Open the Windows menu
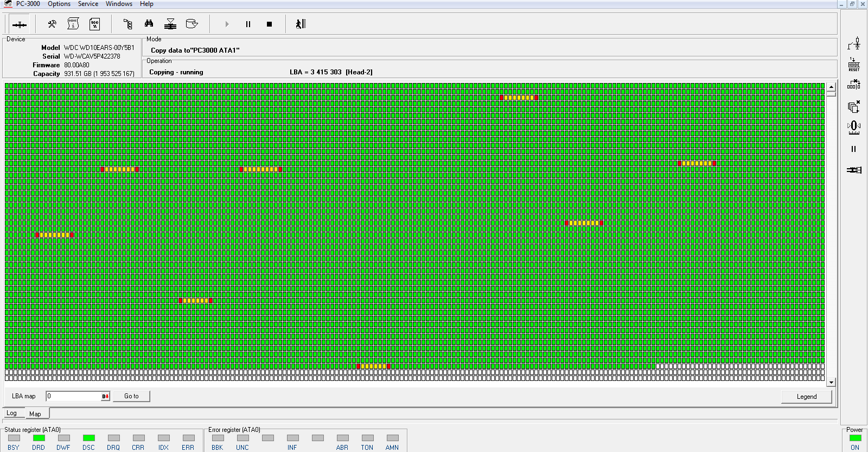The height and width of the screenshot is (452, 868). [x=119, y=4]
